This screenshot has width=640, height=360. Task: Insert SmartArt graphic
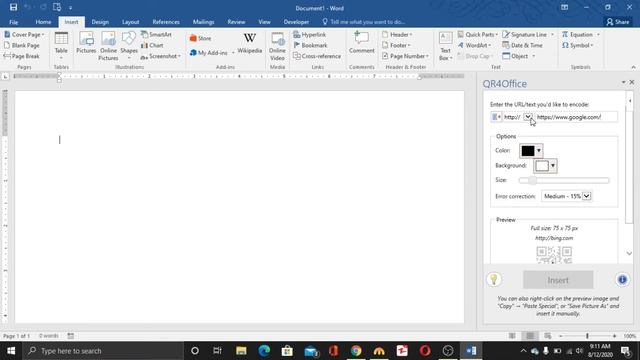(x=156, y=35)
